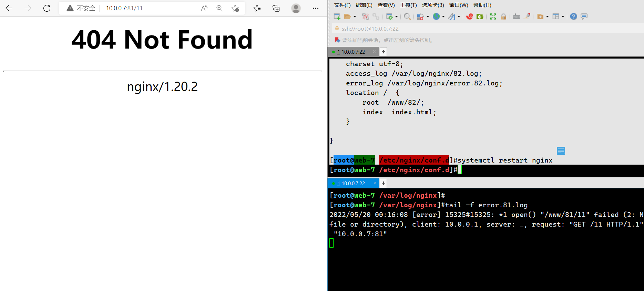Expand the open session dropdown arrow
This screenshot has width=644, height=291.
click(x=355, y=17)
